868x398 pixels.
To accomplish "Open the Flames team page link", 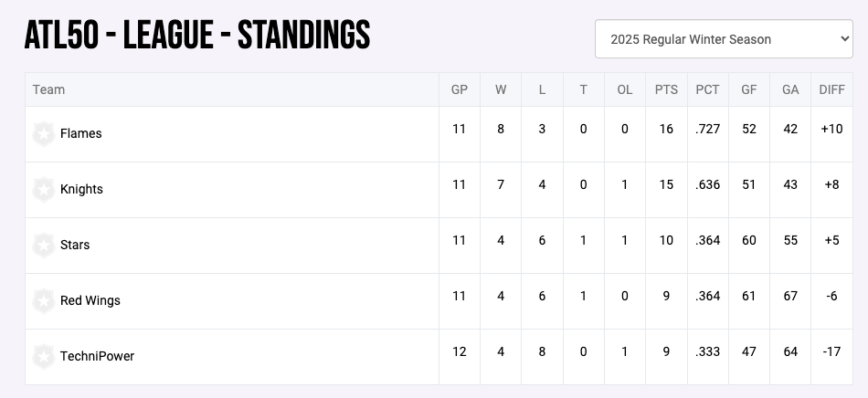I will click(81, 133).
